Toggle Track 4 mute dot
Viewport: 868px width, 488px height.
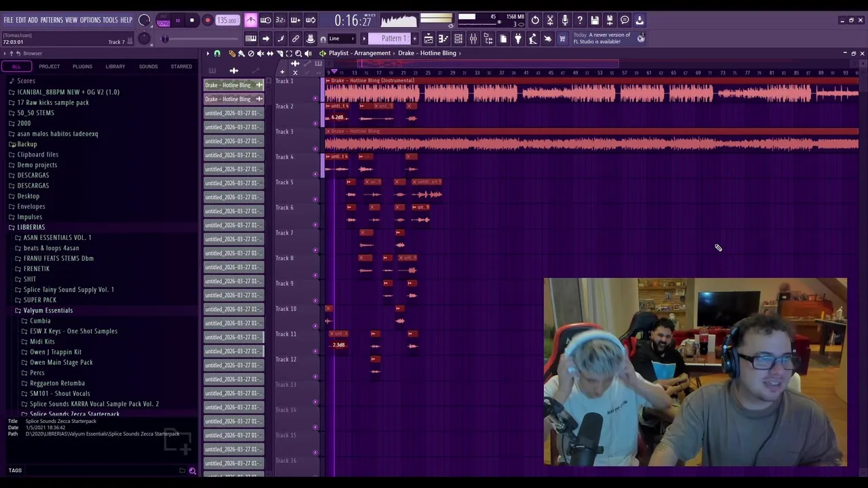[x=315, y=174]
